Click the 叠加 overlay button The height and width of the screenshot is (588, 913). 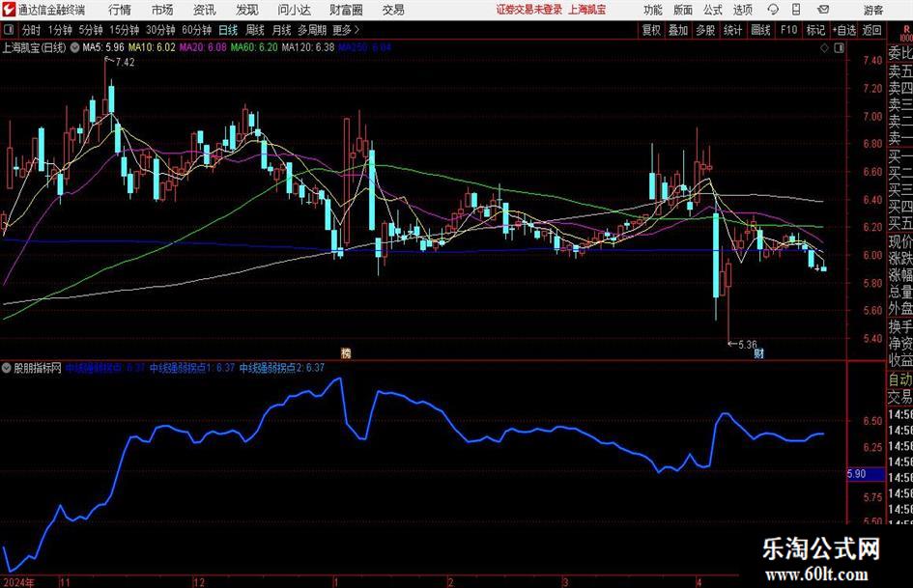678,30
